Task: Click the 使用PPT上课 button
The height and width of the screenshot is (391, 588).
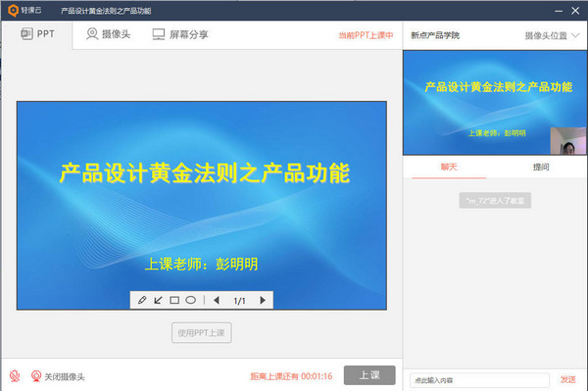Action: click(x=201, y=332)
